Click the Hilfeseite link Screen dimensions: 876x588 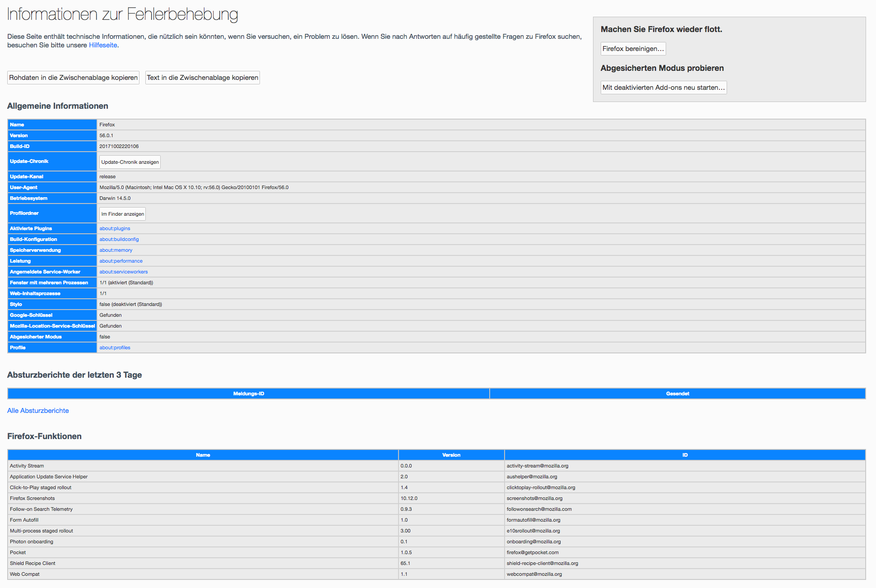103,45
